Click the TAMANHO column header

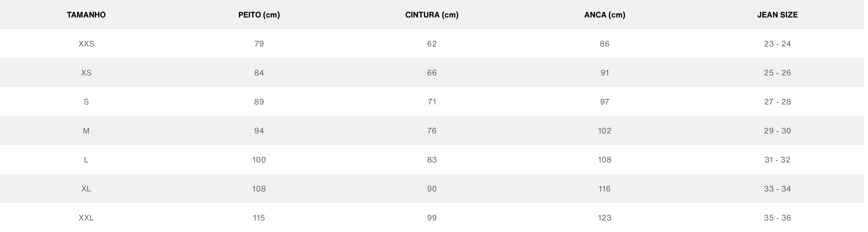(x=86, y=15)
